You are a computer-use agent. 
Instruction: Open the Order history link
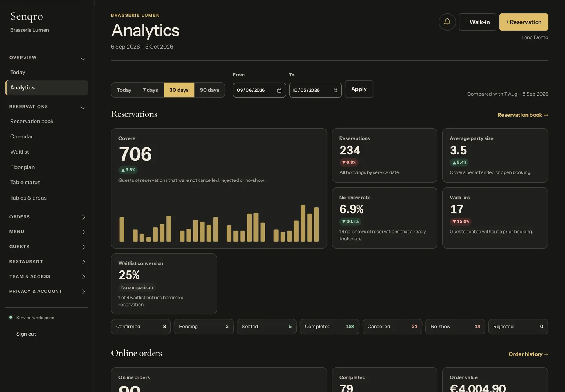528,354
